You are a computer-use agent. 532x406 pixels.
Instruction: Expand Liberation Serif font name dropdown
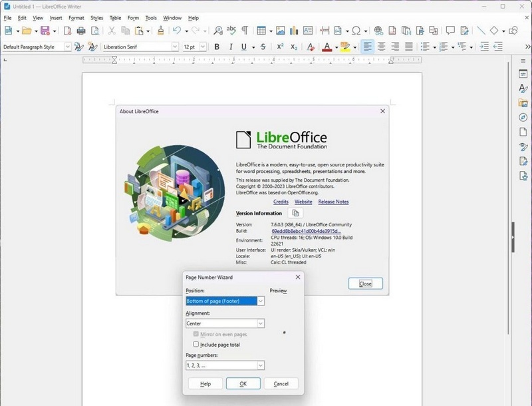(x=175, y=47)
